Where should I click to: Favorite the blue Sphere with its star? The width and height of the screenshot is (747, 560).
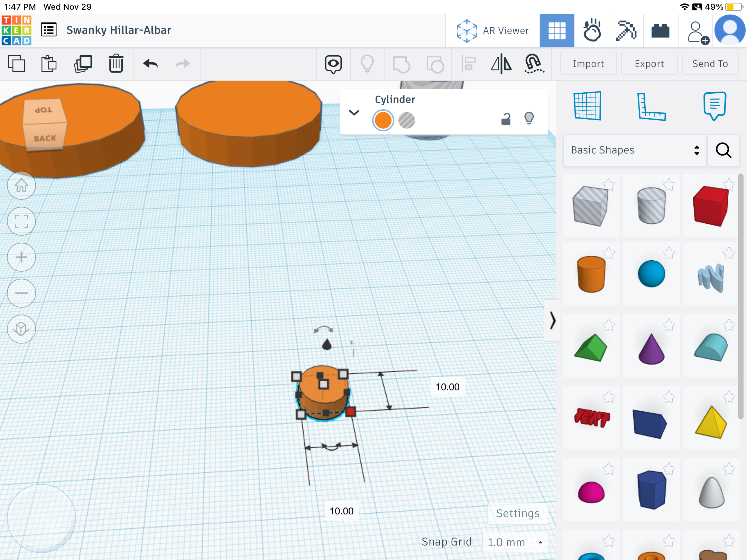669,253
